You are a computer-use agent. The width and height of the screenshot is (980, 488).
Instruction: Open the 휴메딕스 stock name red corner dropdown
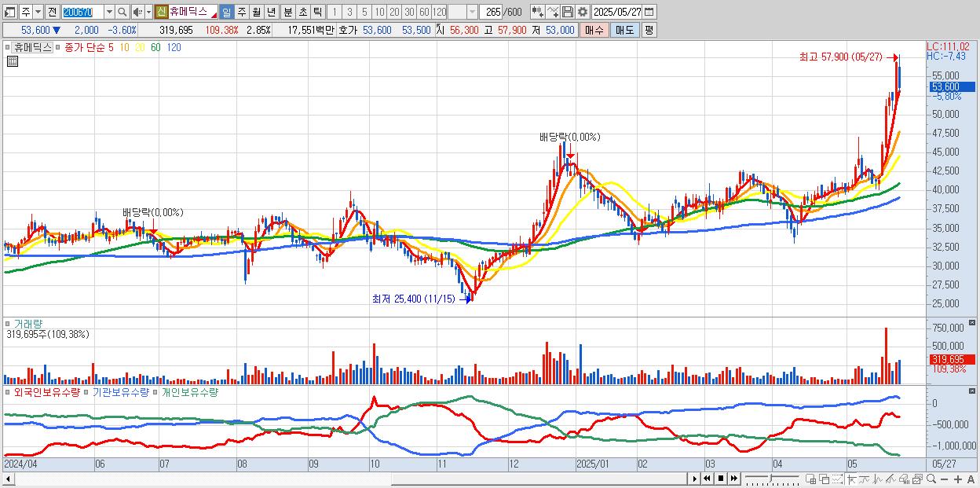coord(214,16)
